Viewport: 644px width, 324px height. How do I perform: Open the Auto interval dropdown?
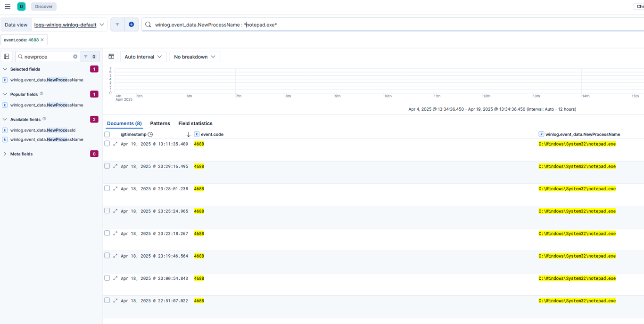[143, 57]
